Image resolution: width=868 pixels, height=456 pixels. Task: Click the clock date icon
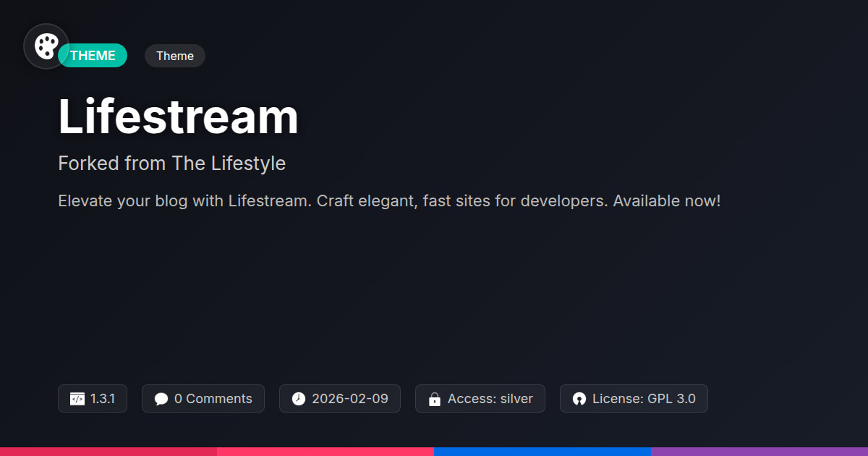pyautogui.click(x=299, y=399)
